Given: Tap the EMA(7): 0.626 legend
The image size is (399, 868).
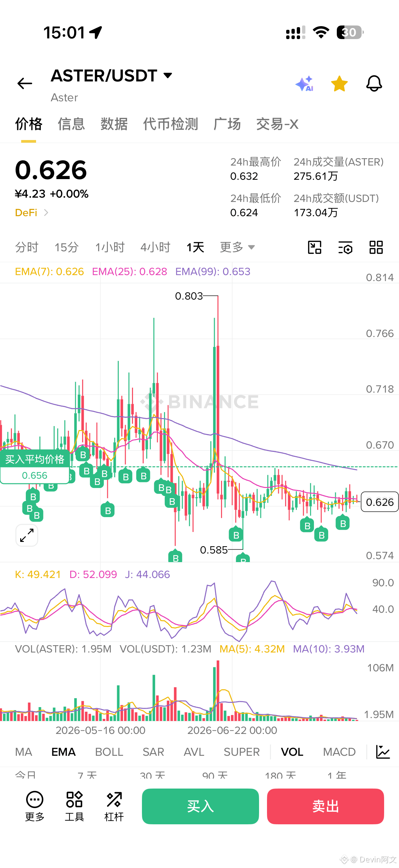Looking at the screenshot, I should point(50,271).
